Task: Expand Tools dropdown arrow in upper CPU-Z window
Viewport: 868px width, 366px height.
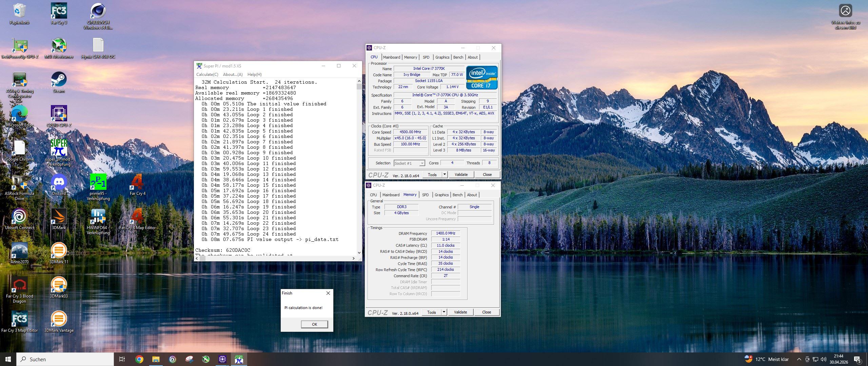Action: point(445,175)
